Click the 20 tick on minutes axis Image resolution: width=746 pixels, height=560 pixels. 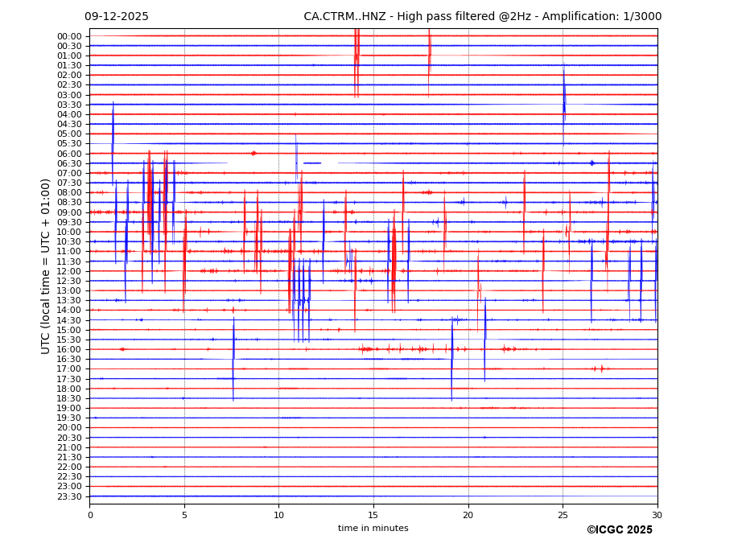(x=468, y=515)
